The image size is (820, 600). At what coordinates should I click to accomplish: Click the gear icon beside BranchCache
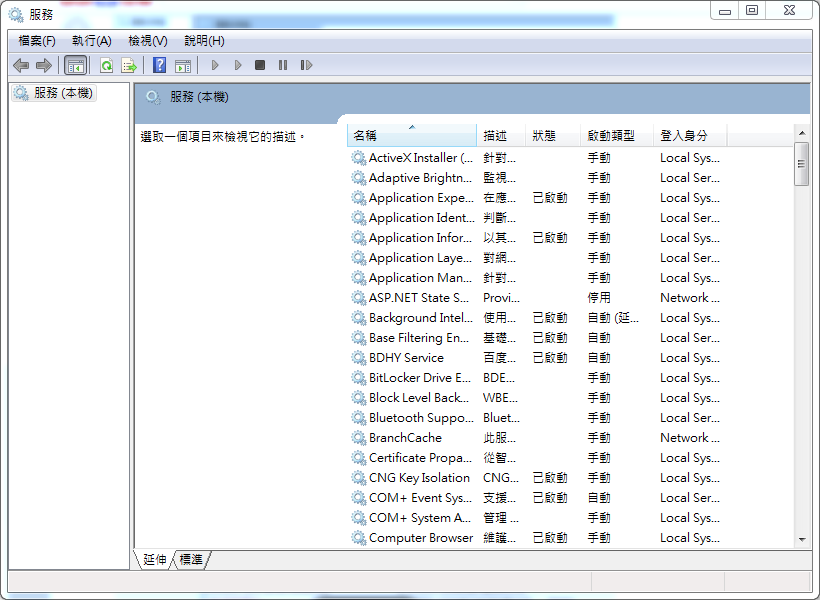[x=358, y=438]
